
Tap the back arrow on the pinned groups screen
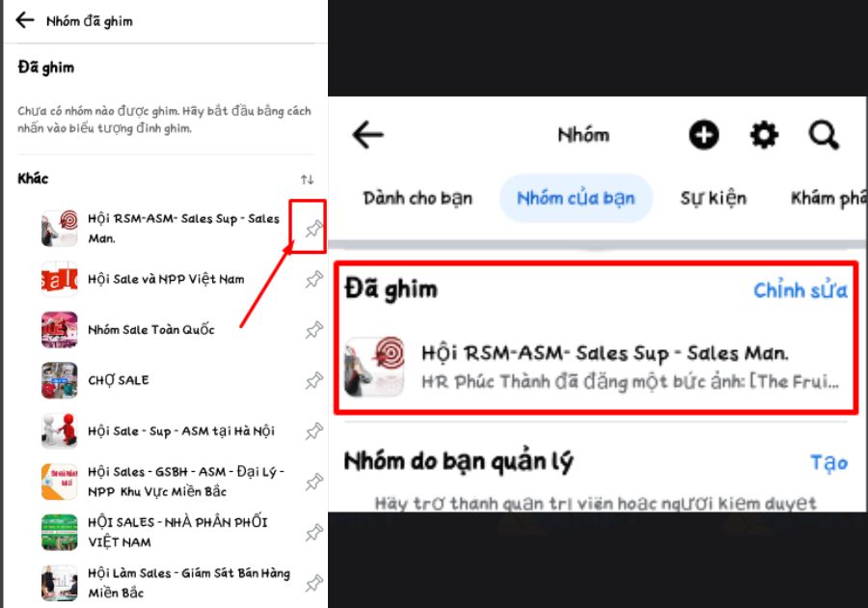tap(24, 19)
